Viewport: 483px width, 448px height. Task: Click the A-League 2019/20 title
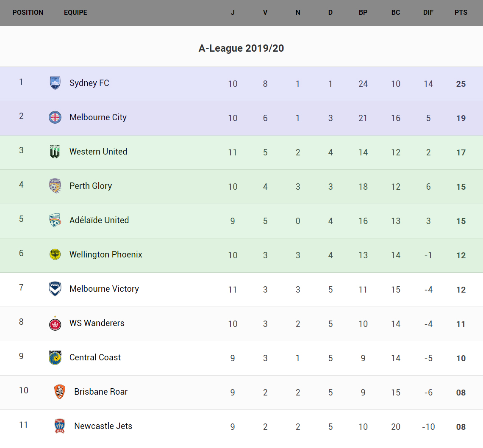241,48
